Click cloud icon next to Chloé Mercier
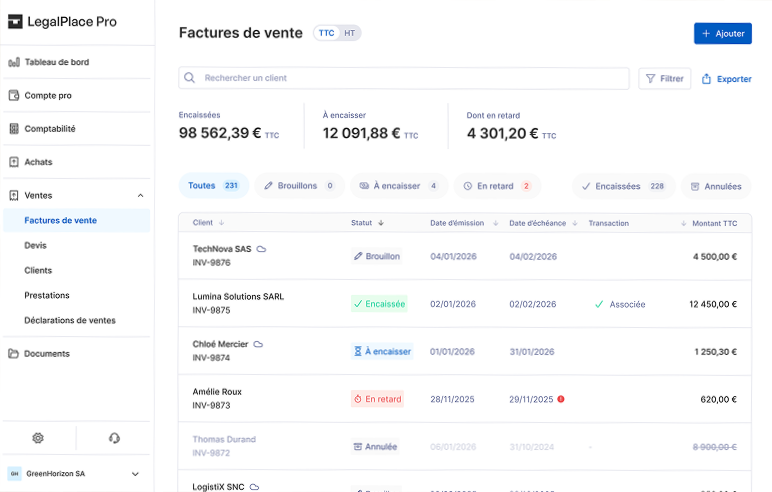Image resolution: width=772 pixels, height=492 pixels. point(258,344)
